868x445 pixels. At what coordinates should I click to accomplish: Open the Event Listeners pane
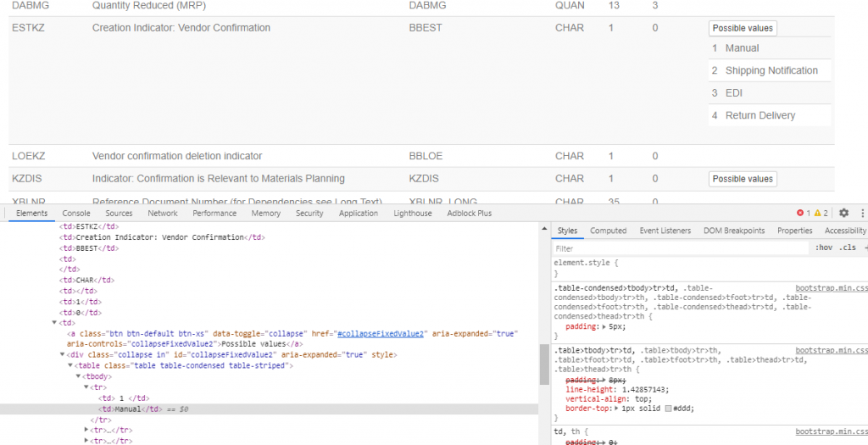pos(665,231)
